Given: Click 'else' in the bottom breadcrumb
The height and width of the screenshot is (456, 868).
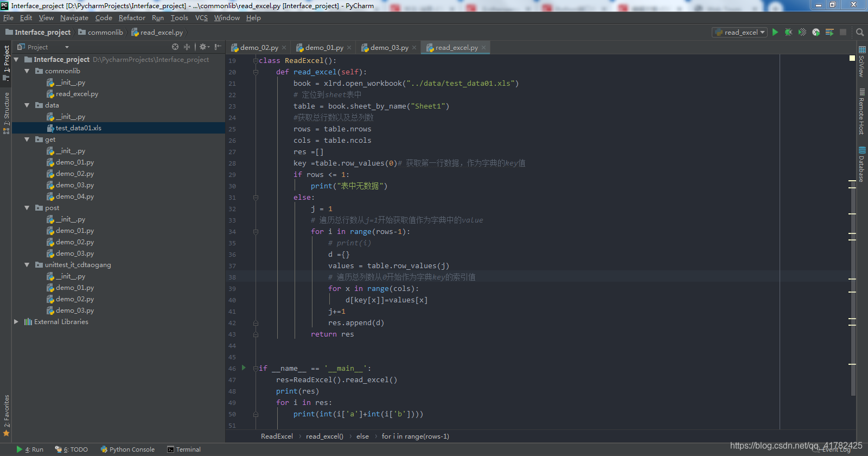Looking at the screenshot, I should (362, 436).
